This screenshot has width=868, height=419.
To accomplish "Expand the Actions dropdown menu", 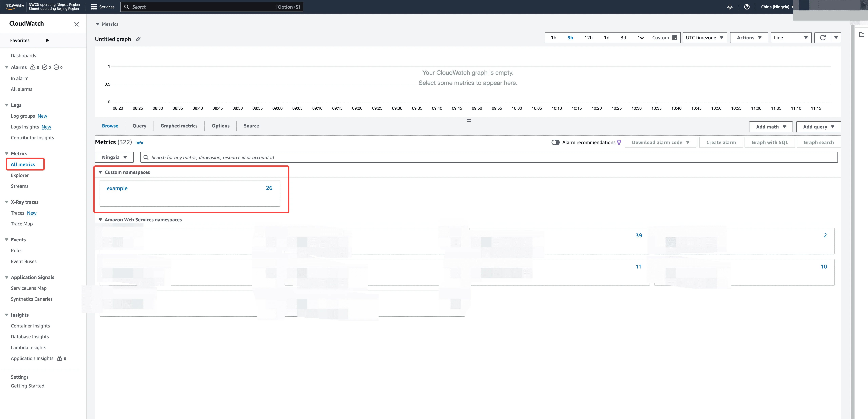I will coord(749,38).
